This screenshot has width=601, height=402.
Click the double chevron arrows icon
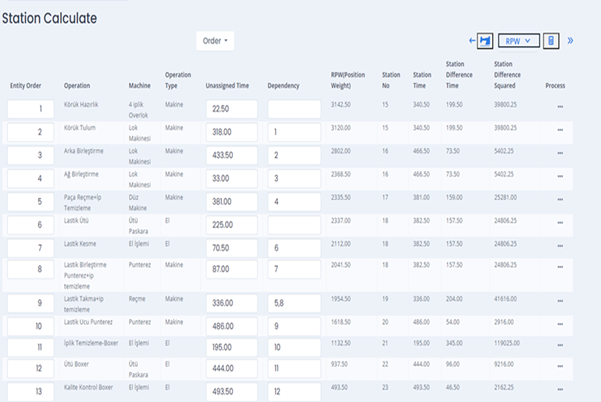click(571, 41)
